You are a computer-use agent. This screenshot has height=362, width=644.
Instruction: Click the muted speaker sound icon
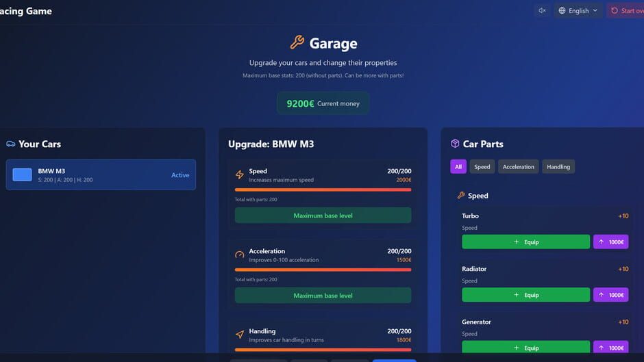click(x=542, y=10)
